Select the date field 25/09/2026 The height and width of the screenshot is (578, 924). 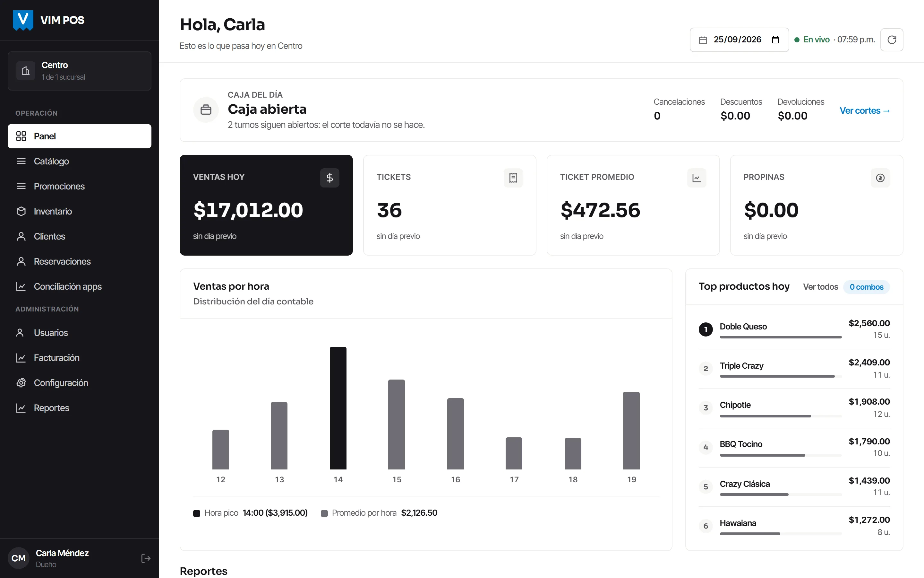pos(739,40)
